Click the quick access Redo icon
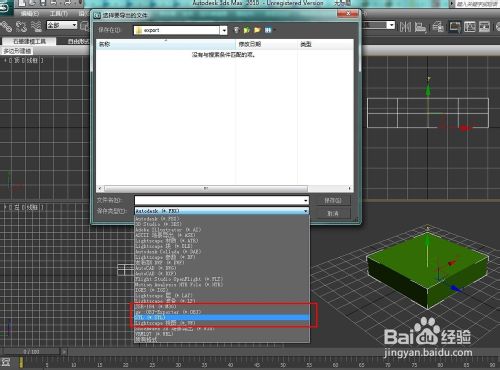Viewport: 500px width, 370px height. click(67, 3)
